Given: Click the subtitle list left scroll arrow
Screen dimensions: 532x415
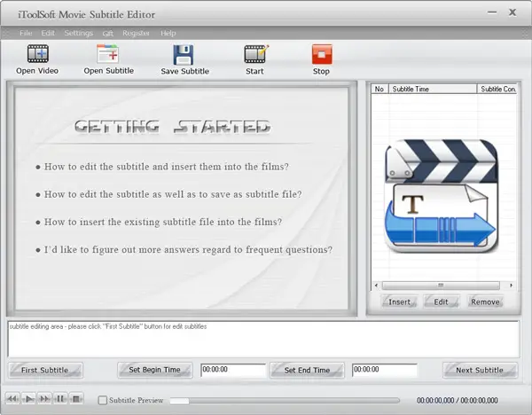Looking at the screenshot, I should pyautogui.click(x=376, y=286).
